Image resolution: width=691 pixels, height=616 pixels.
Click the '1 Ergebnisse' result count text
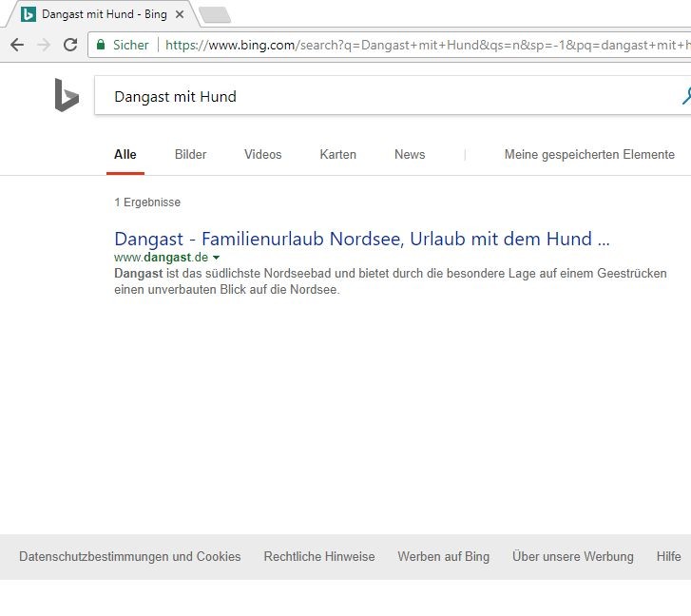[x=147, y=202]
